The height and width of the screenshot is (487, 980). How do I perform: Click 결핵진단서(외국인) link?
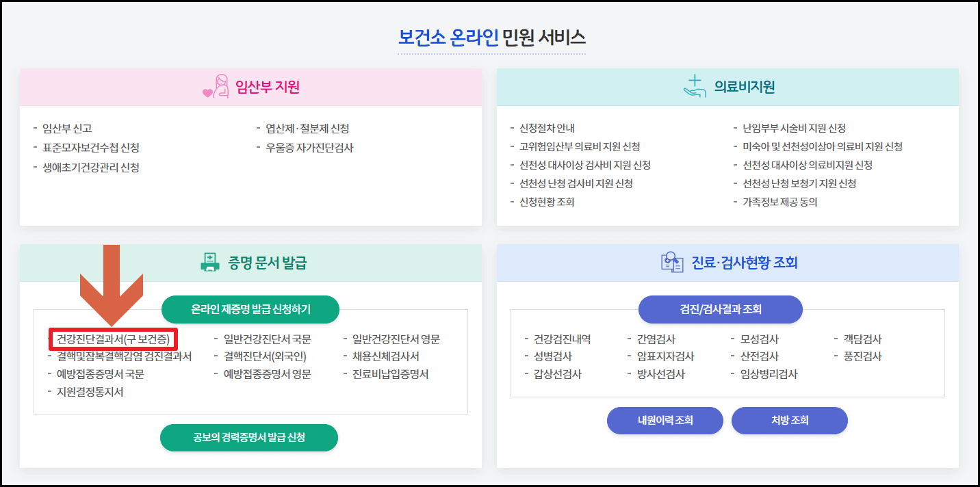point(266,356)
